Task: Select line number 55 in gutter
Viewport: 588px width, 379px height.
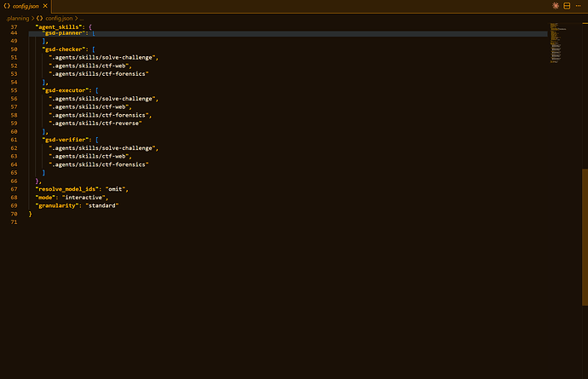Action: click(14, 90)
